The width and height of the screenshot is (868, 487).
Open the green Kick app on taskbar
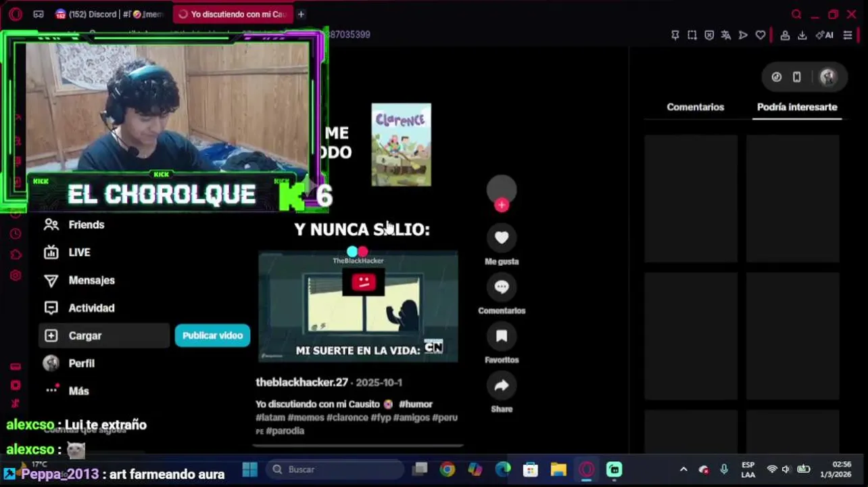tap(614, 469)
